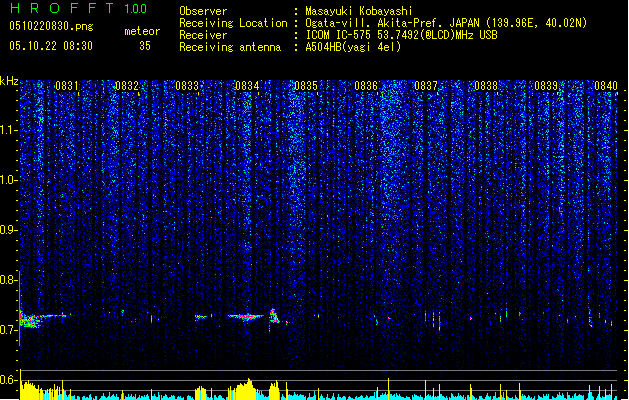Click the 'Observer' field label

coord(203,11)
